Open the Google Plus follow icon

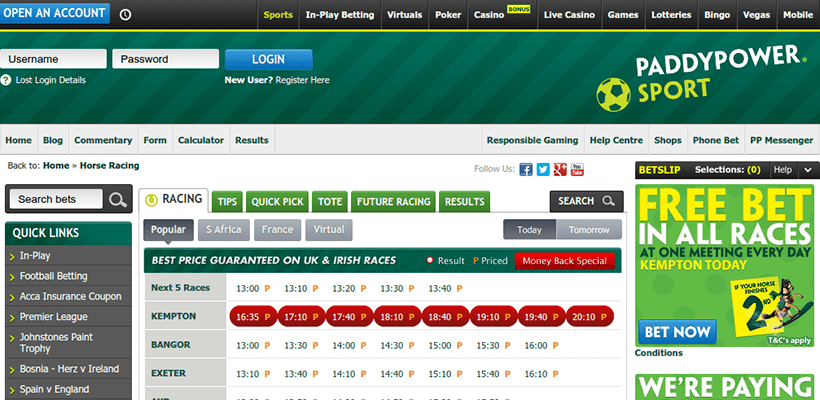point(561,169)
